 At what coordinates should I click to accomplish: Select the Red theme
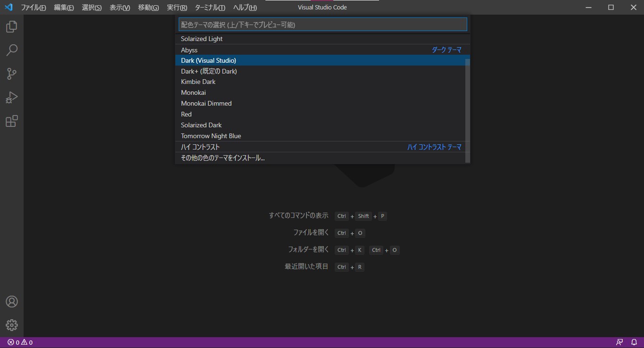tap(322, 114)
